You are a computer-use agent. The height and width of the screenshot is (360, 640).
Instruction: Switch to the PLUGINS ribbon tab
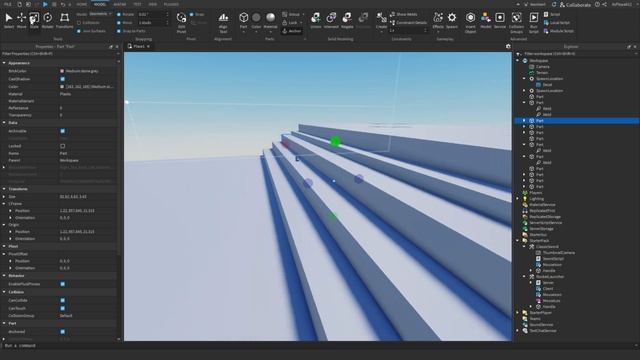pos(171,4)
